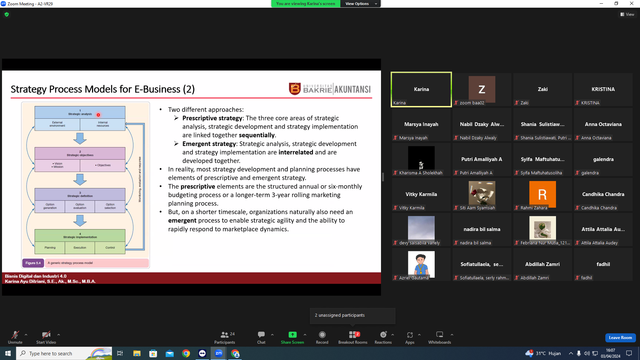Screen dimensions: 640x360
Task: Click the system tray microphone icon
Action: point(579,353)
